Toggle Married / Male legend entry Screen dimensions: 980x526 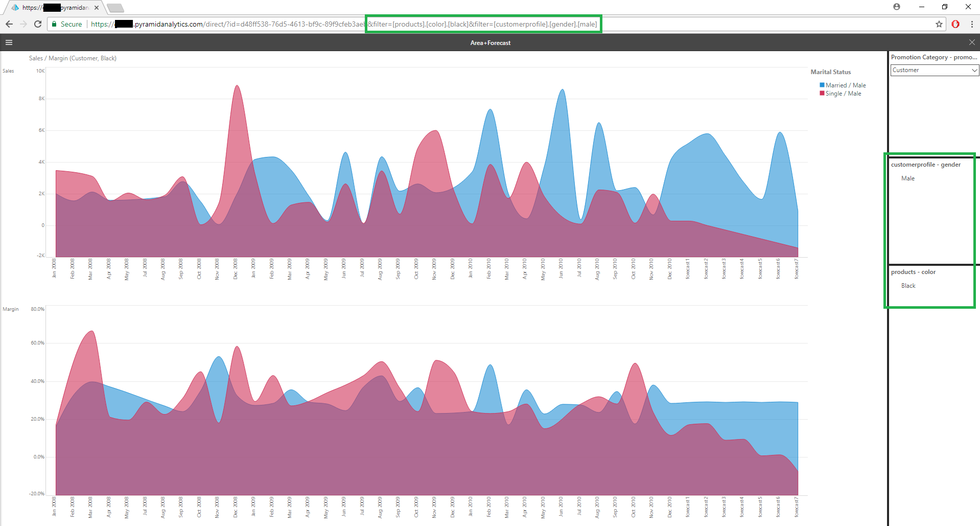(846, 85)
